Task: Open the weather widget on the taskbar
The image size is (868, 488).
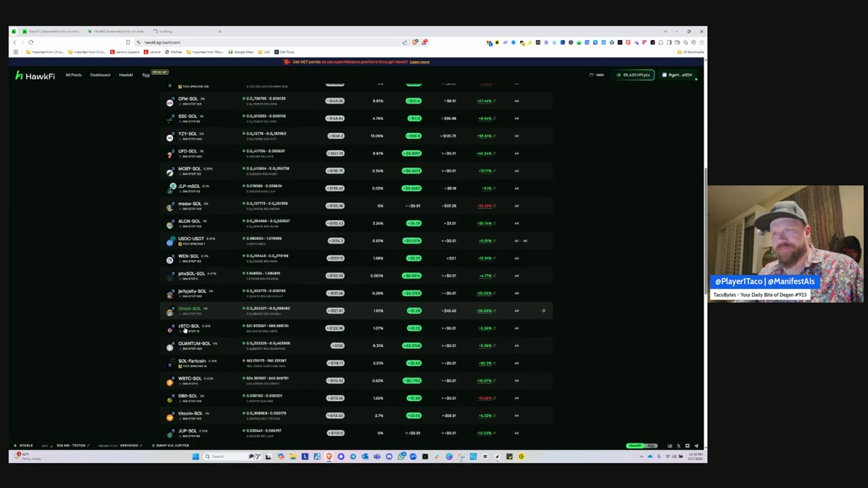Action: pos(27,456)
